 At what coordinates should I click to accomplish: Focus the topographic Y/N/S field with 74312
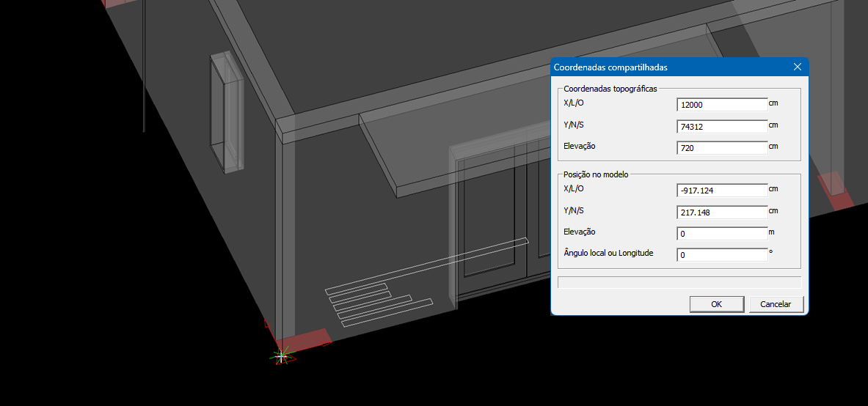pyautogui.click(x=722, y=126)
